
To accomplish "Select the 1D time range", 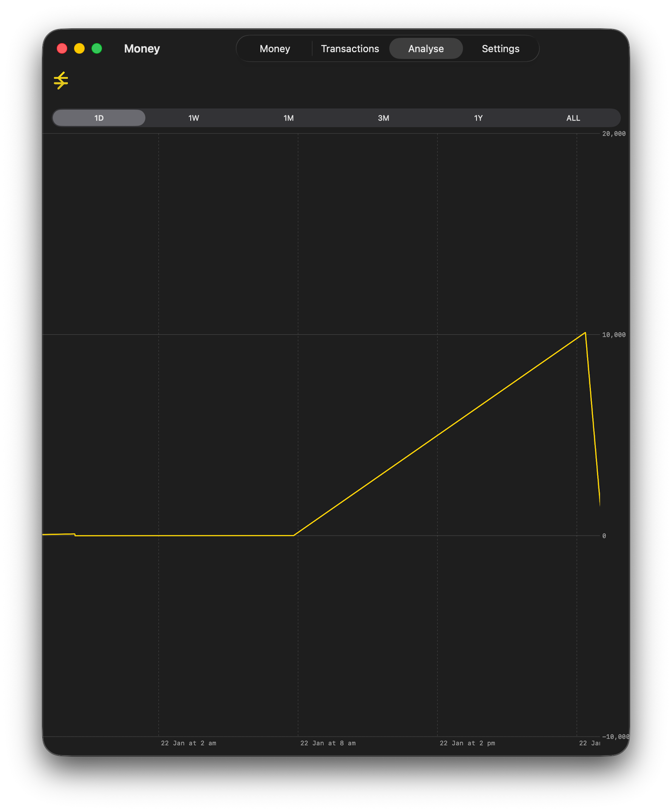I will point(99,118).
